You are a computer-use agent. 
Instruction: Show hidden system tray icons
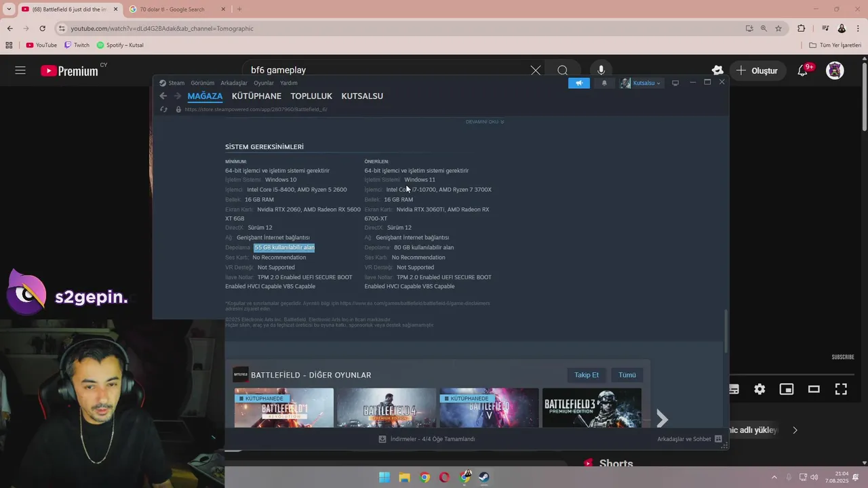(775, 477)
